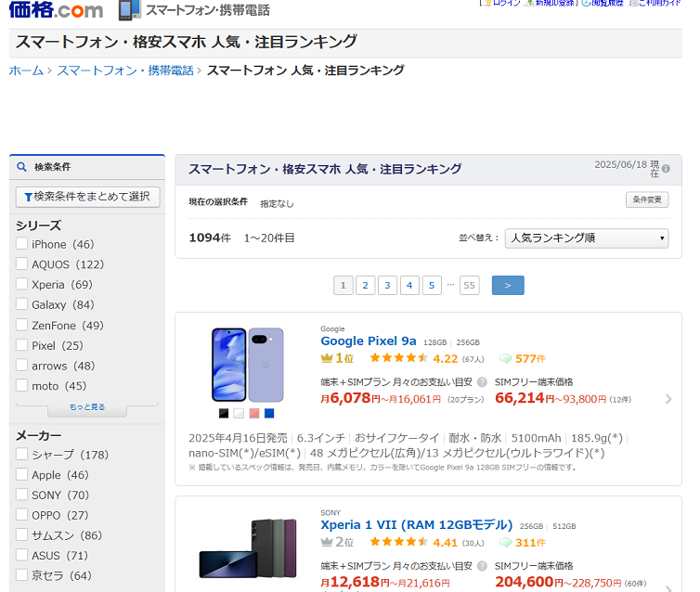This screenshot has width=700, height=592.
Task: Click the silver crown 2位 rank icon
Action: point(327,542)
